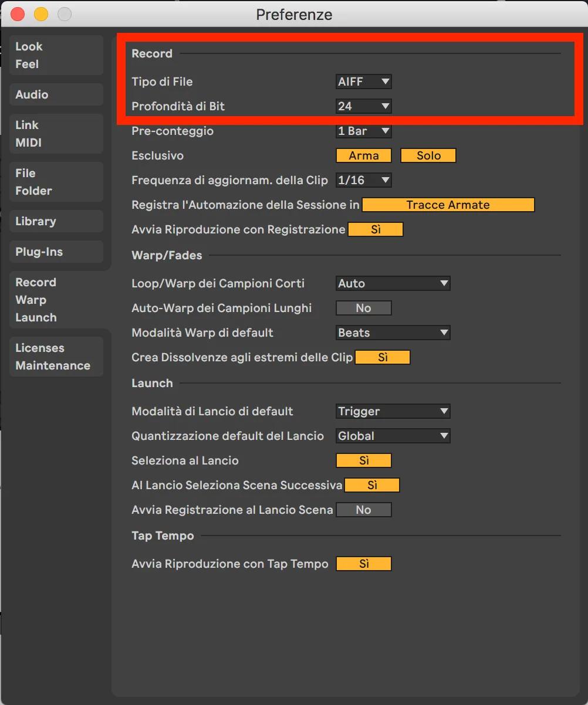
Task: Click the Tap Tempo section heading
Action: tap(163, 535)
